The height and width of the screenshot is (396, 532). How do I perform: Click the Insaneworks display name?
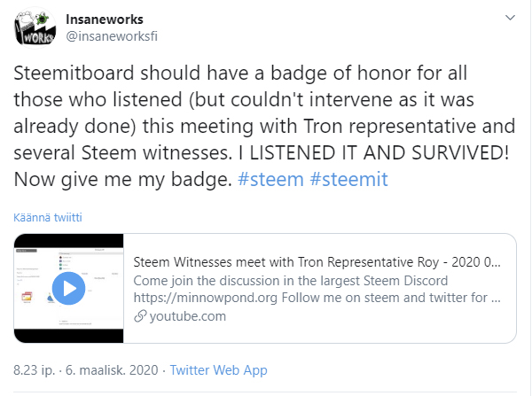pyautogui.click(x=105, y=19)
